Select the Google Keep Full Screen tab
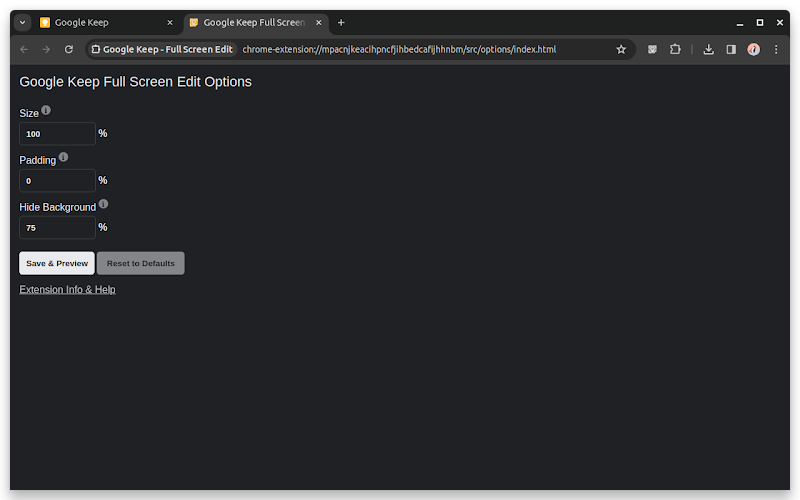 point(256,22)
